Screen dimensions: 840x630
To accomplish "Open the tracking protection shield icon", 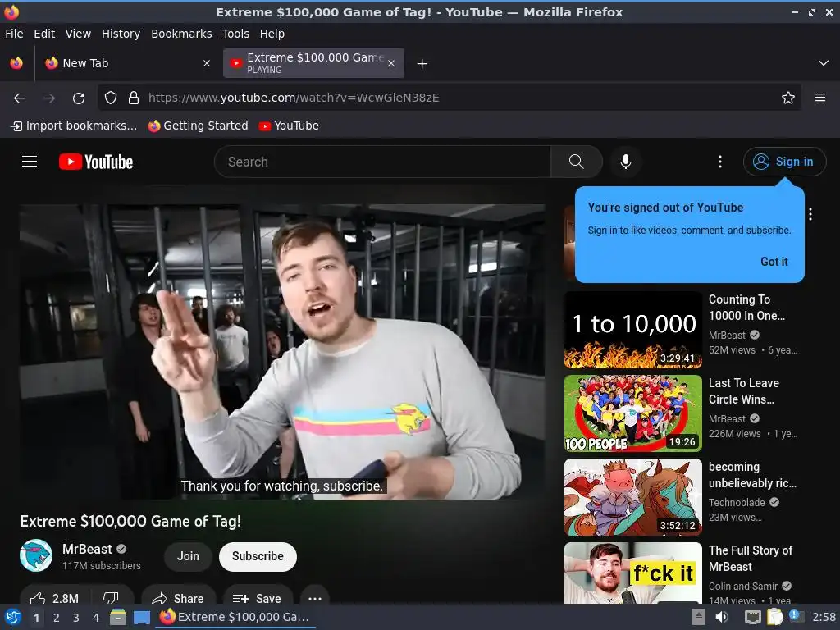I will [111, 98].
